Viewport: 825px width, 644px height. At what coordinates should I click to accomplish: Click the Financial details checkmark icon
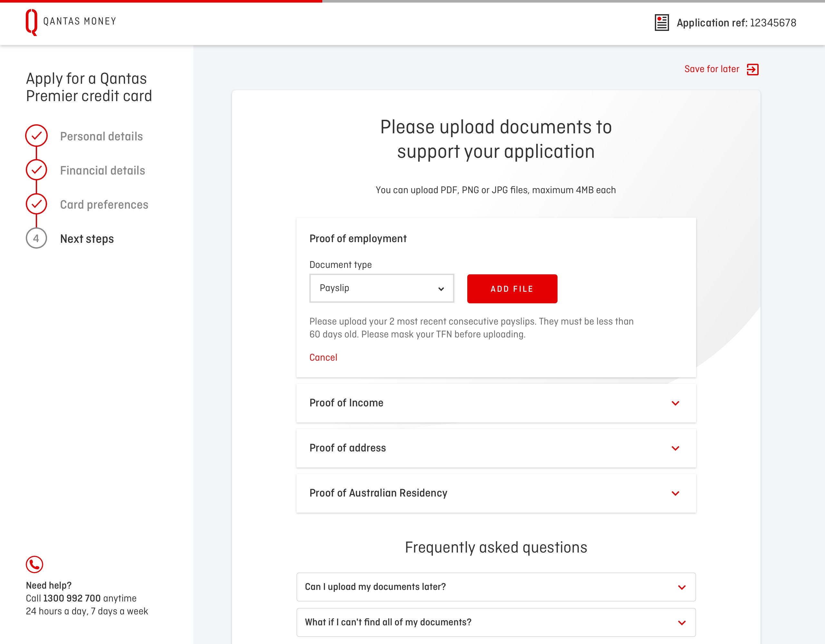[36, 170]
